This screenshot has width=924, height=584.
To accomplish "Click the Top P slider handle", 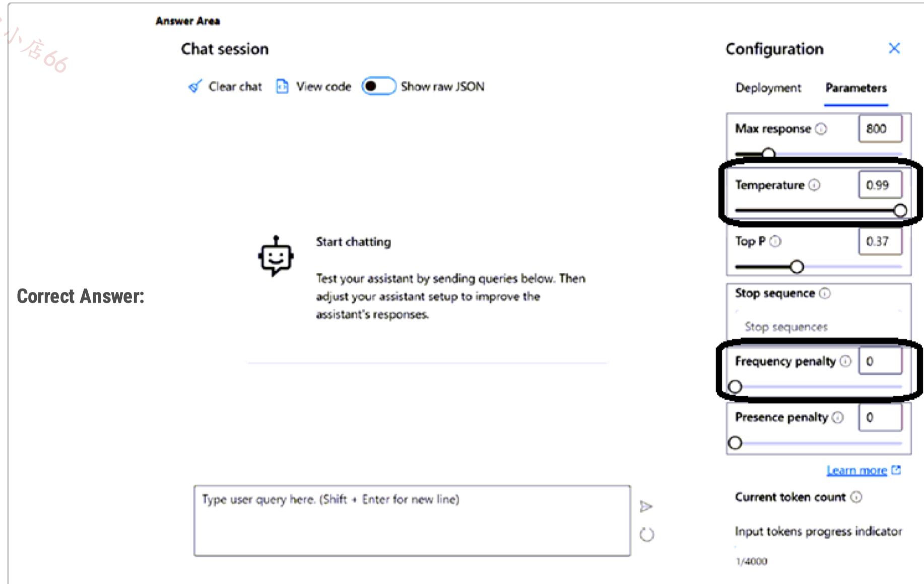I will [797, 267].
